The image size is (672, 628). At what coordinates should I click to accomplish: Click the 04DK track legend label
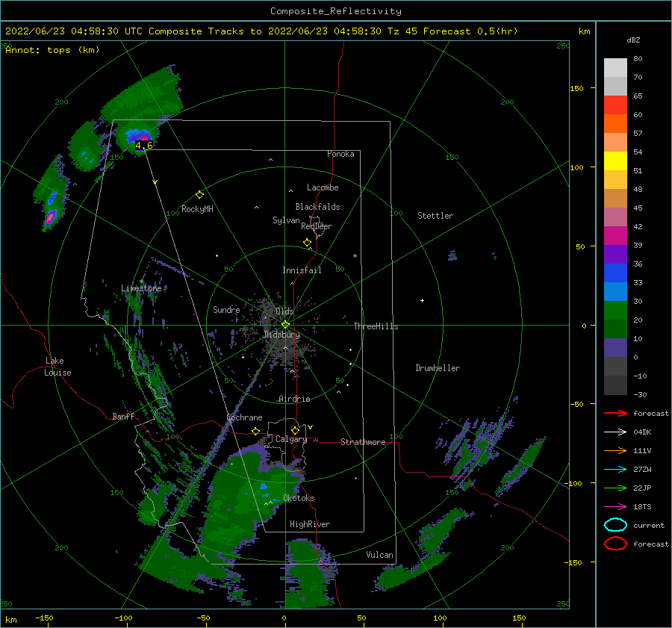pyautogui.click(x=642, y=432)
